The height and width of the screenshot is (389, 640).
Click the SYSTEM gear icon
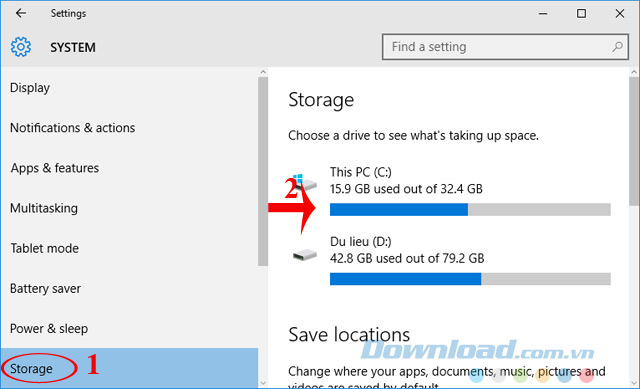[21, 47]
